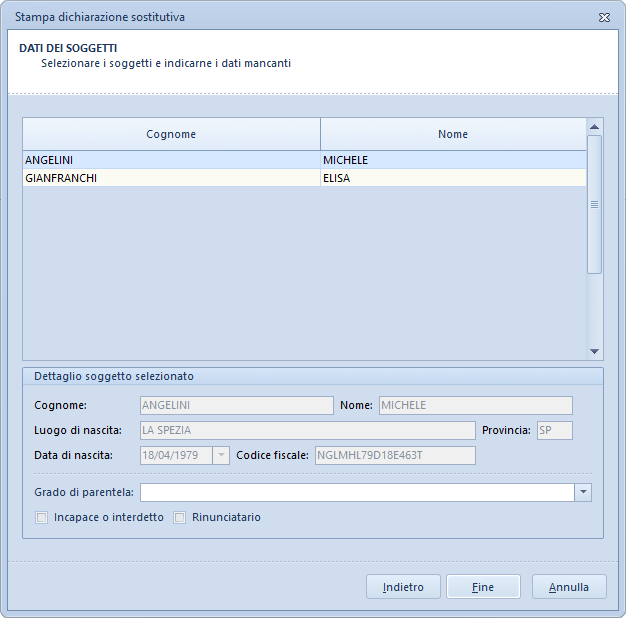The height and width of the screenshot is (618, 626).
Task: Click the Provincia field showing SP
Action: click(554, 431)
